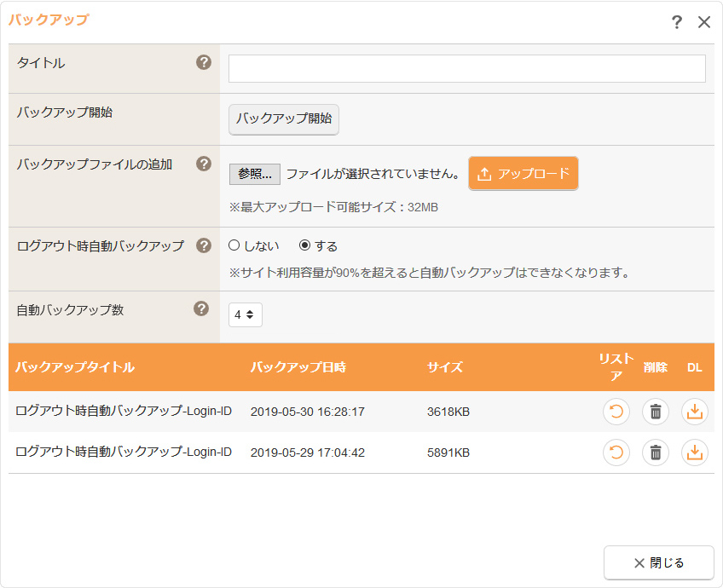Image resolution: width=723 pixels, height=588 pixels.
Task: Click trash icon for 5891KB backup
Action: click(x=655, y=453)
